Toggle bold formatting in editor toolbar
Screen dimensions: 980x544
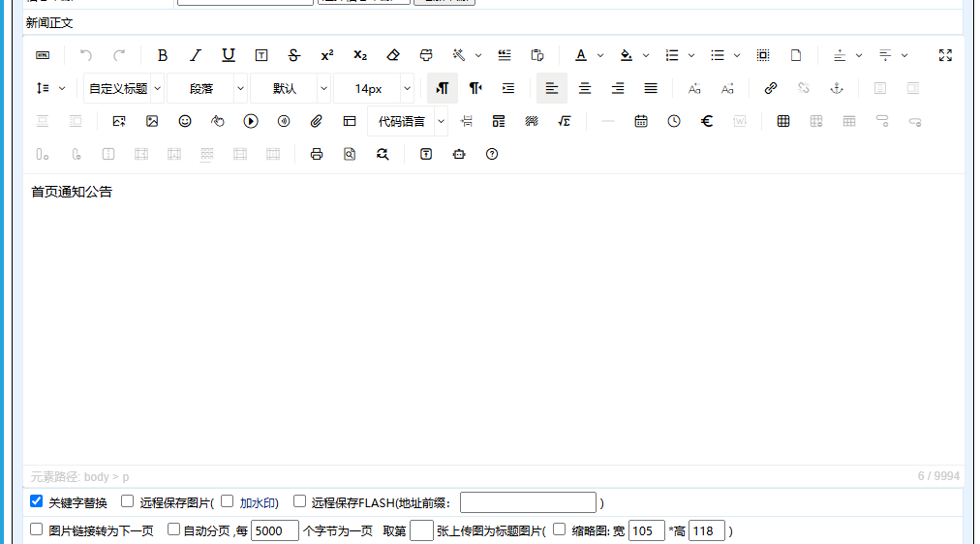pos(163,55)
